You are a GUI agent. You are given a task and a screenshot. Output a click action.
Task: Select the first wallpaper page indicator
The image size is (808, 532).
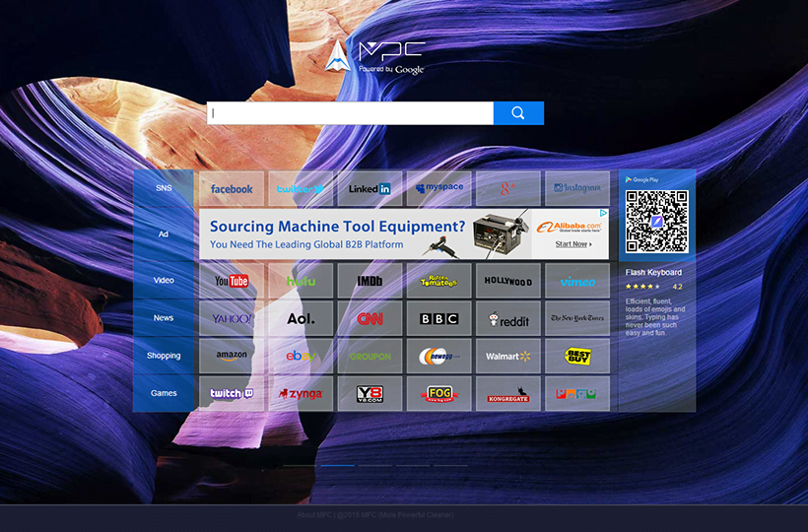coord(300,466)
